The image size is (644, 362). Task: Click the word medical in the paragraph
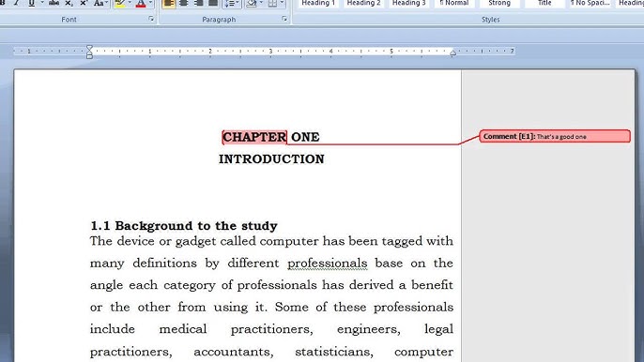183,329
